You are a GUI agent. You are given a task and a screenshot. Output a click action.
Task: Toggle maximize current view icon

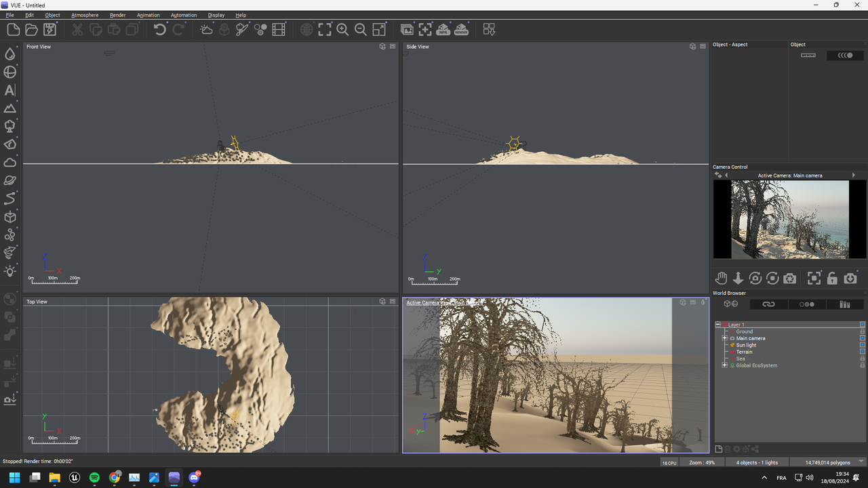(379, 29)
